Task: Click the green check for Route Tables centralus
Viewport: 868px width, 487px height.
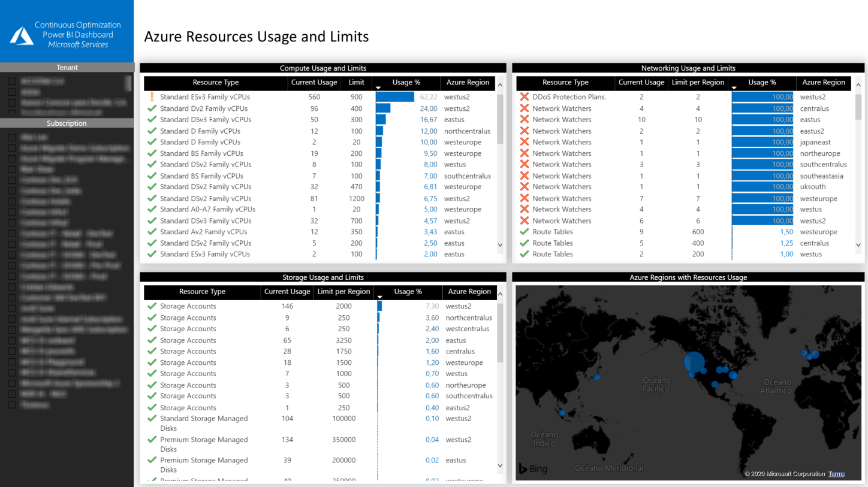Action: (525, 243)
